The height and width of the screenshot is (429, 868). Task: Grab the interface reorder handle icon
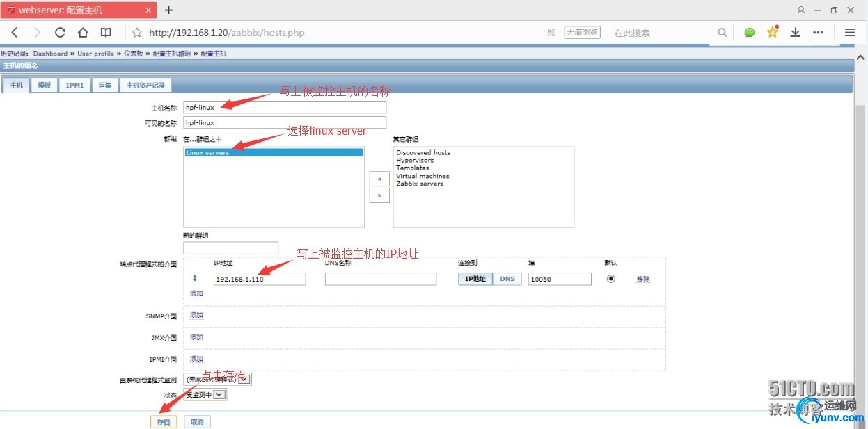click(195, 279)
